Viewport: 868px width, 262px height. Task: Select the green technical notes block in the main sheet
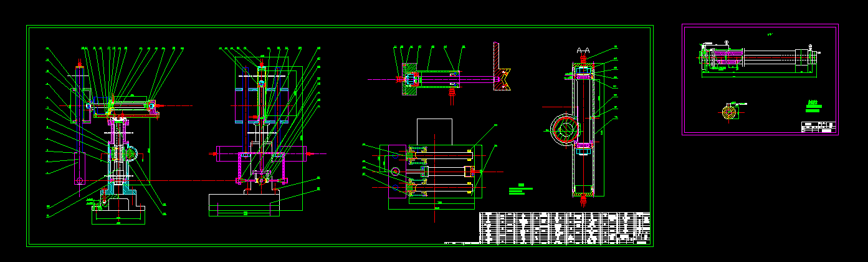pos(522,190)
